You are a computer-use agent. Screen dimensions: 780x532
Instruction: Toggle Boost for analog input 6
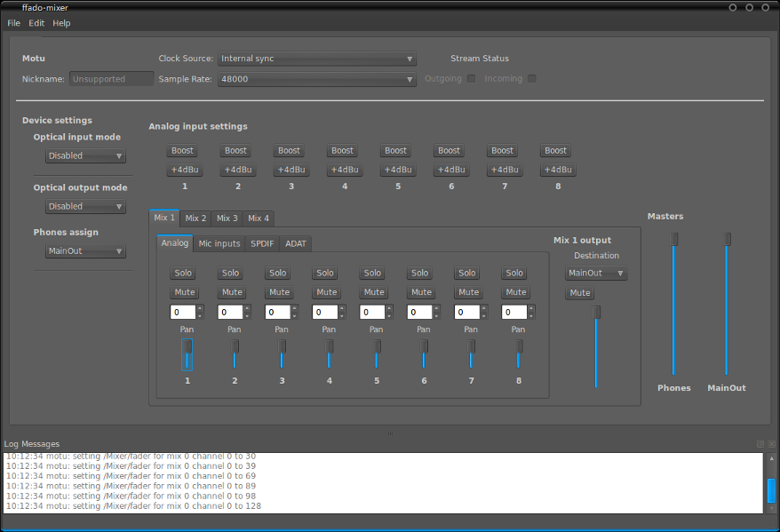[x=449, y=151]
